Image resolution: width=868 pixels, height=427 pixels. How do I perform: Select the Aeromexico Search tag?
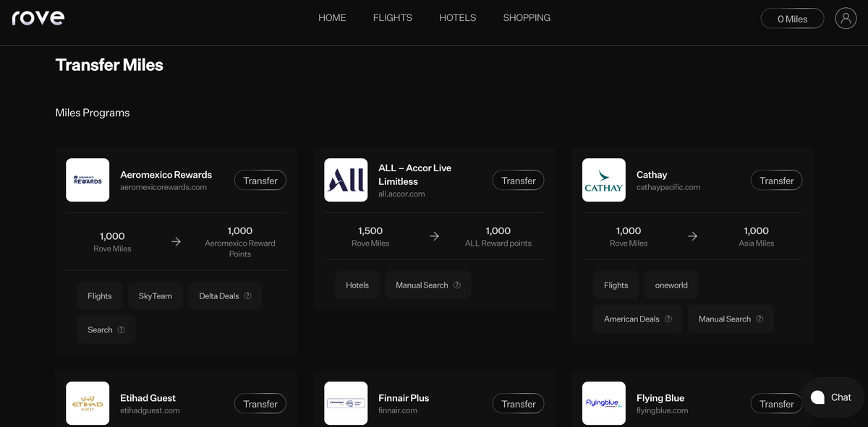click(106, 329)
